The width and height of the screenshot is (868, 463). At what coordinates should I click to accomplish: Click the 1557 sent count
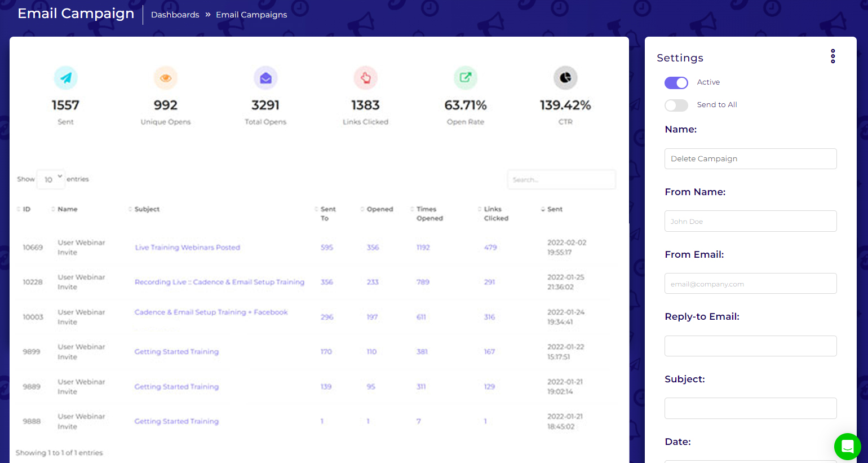[x=65, y=105]
